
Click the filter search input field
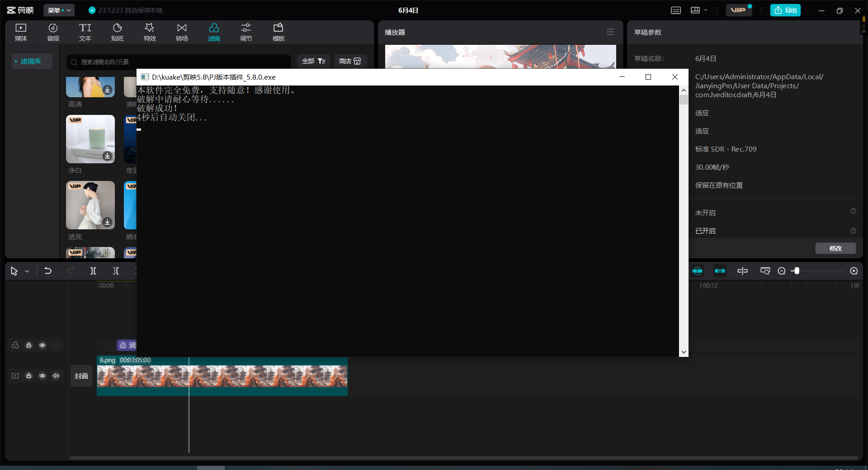pos(181,62)
